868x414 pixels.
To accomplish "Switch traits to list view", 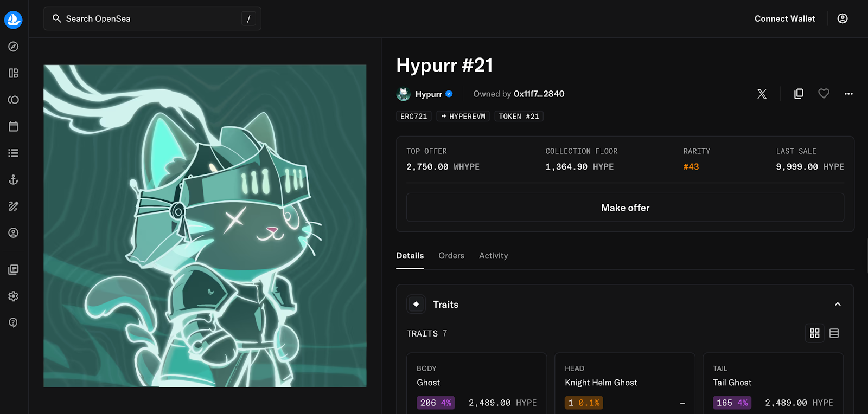I will [834, 333].
